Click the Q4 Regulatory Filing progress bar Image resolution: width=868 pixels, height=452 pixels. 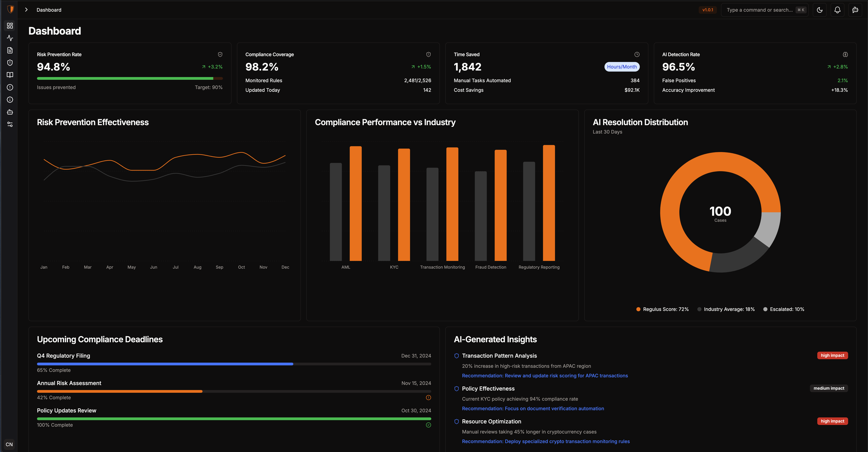tap(234, 364)
